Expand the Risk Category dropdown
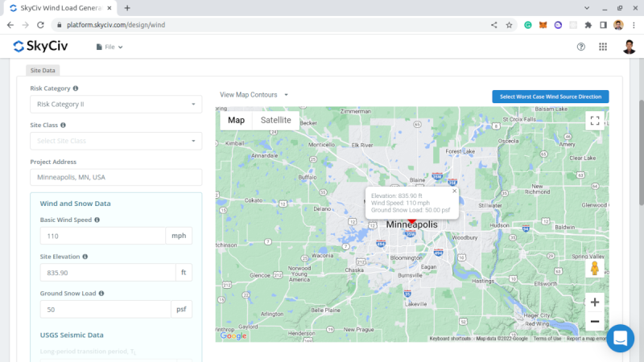644x362 pixels. 116,104
